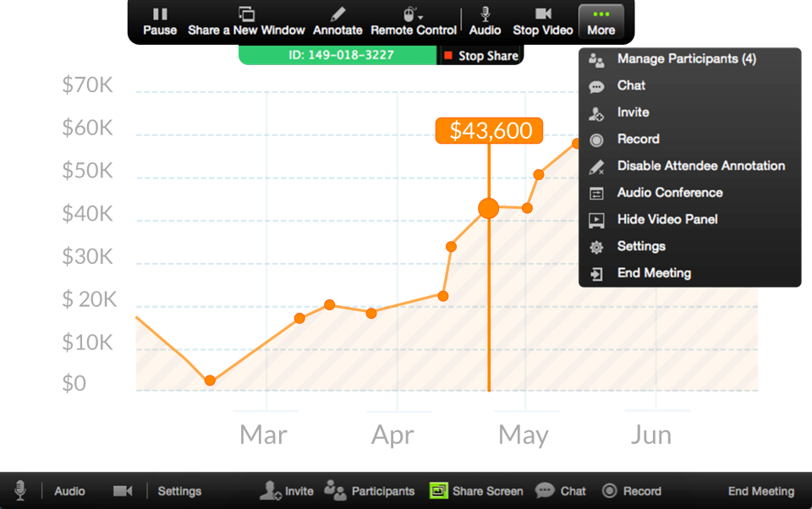Click Disable Annotation pencil icon
The height and width of the screenshot is (509, 812).
tap(596, 167)
